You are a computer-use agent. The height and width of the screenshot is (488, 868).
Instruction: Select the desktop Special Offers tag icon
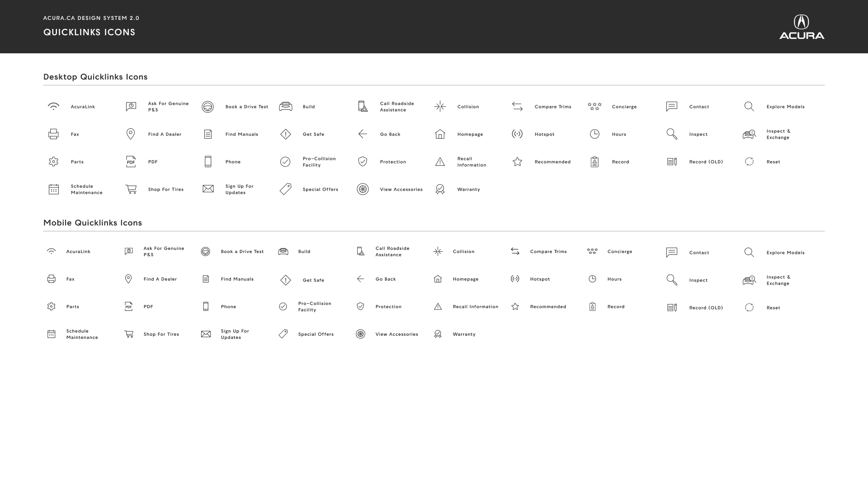[286, 189]
